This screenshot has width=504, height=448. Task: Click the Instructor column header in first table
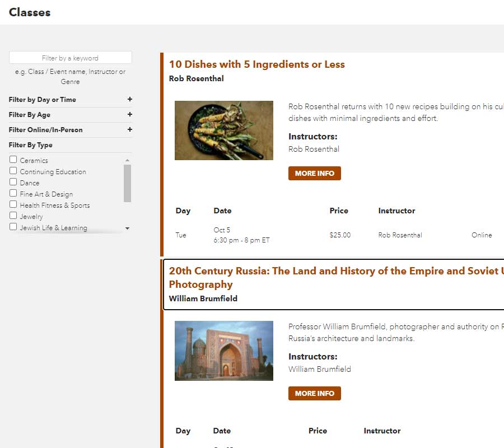396,211
